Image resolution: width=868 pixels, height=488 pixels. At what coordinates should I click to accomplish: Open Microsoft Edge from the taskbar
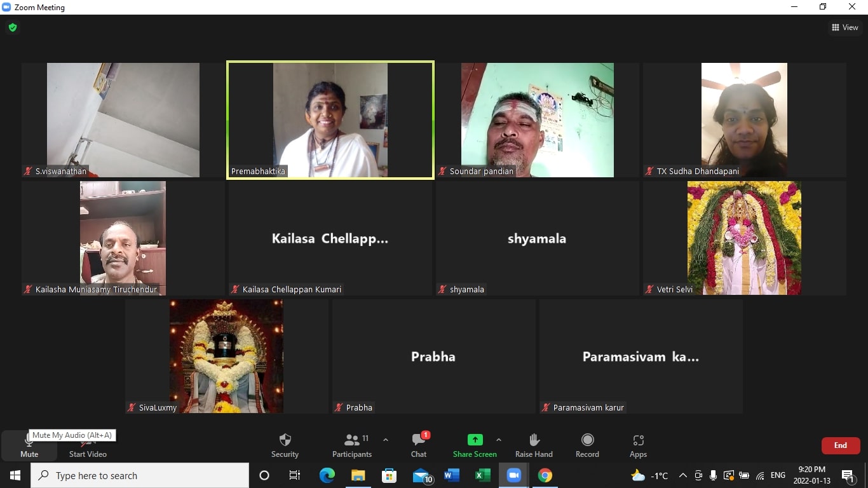(327, 475)
